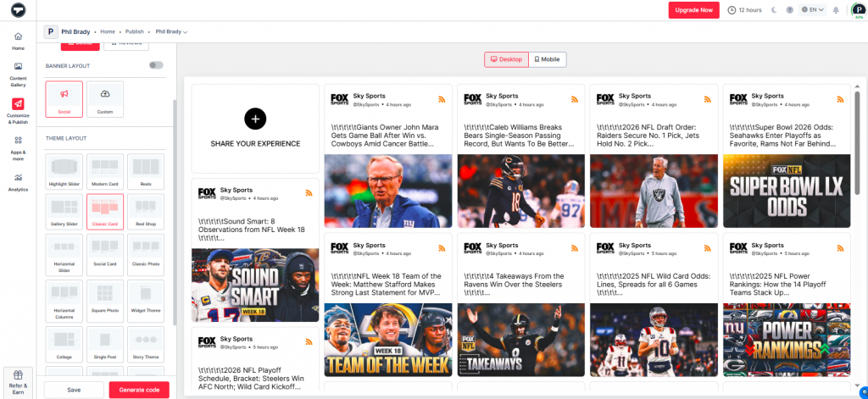
Task: Click RSS icon on Sound Smart card
Action: pyautogui.click(x=309, y=193)
